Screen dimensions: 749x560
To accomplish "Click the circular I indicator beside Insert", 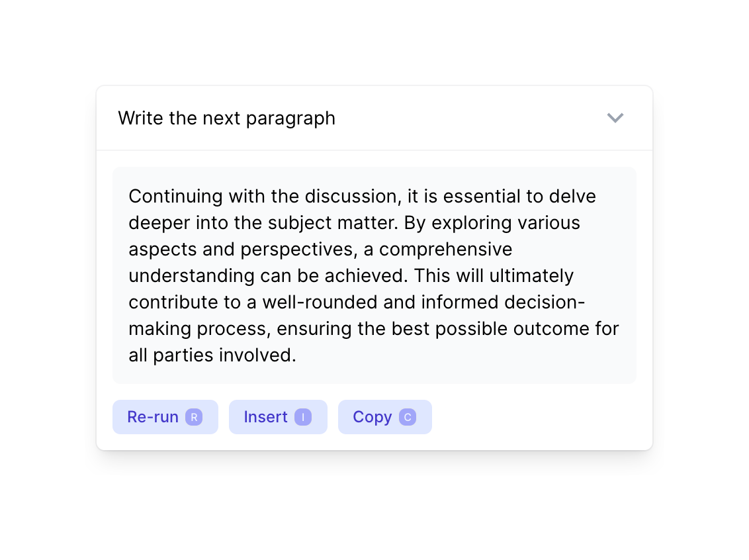I will [x=304, y=417].
